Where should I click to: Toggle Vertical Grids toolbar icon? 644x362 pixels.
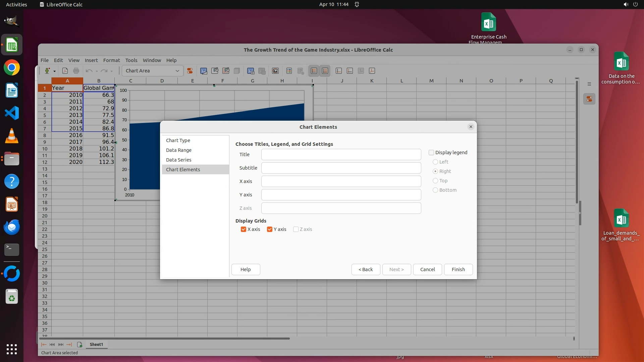click(x=325, y=71)
